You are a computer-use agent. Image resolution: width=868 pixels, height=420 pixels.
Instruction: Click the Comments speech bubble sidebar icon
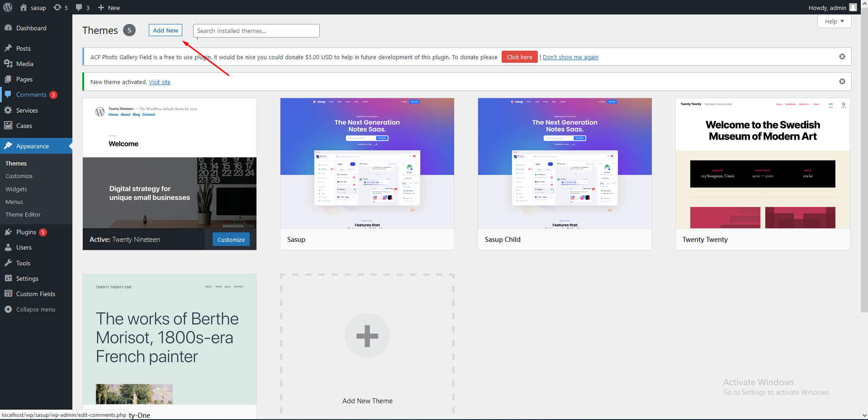coord(8,94)
